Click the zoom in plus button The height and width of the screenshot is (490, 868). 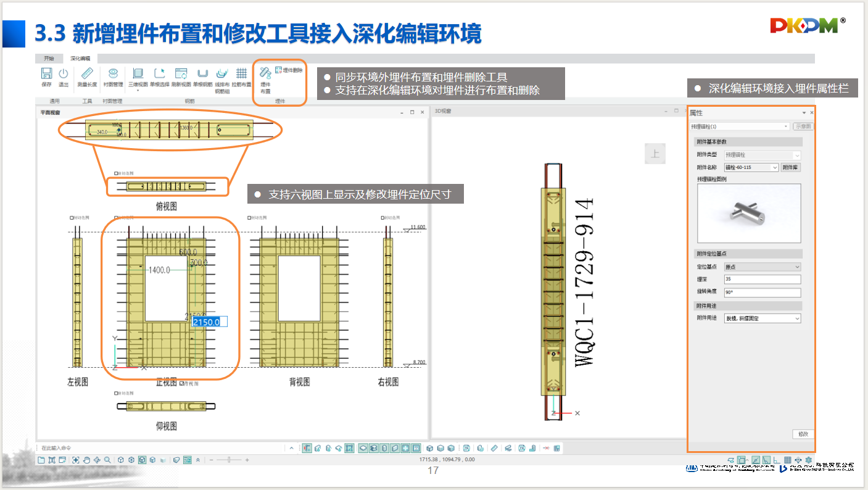point(247,460)
